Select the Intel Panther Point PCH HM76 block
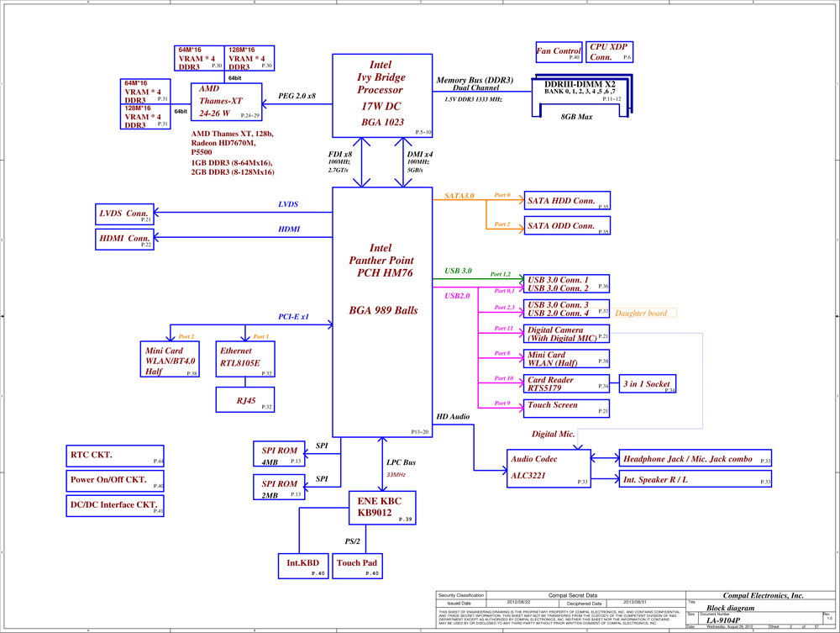Image resolution: width=840 pixels, height=633 pixels. point(382,312)
